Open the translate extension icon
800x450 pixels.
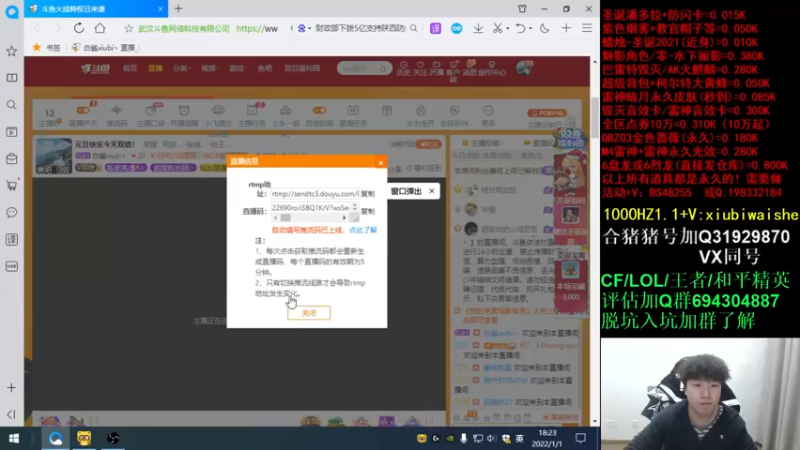coord(435,29)
